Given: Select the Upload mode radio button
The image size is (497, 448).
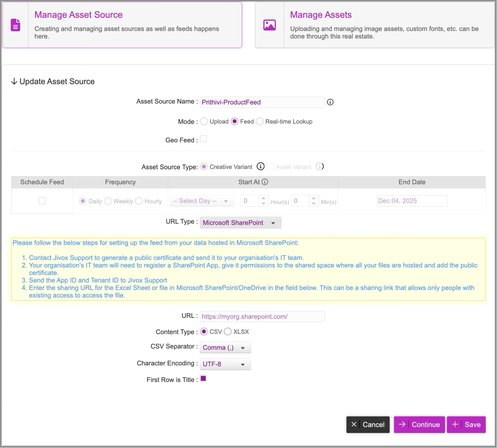Looking at the screenshot, I should click(204, 121).
